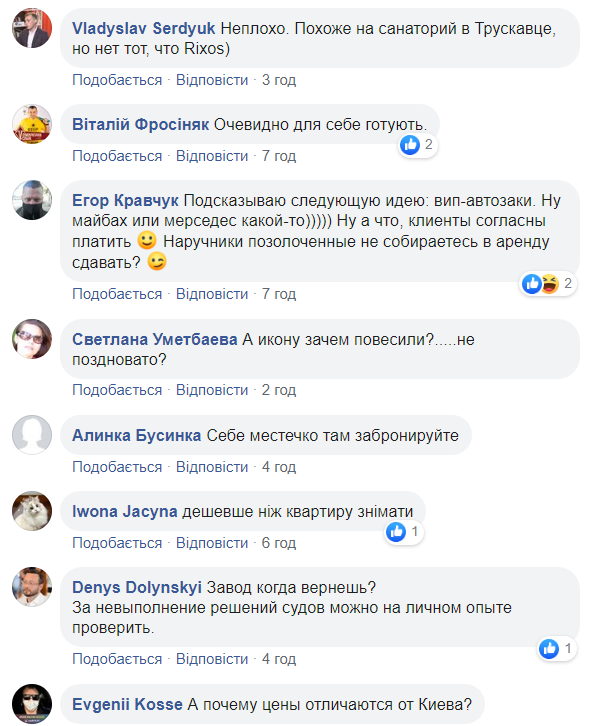Click the 6 год timestamp on Iwona's comment

click(x=279, y=542)
